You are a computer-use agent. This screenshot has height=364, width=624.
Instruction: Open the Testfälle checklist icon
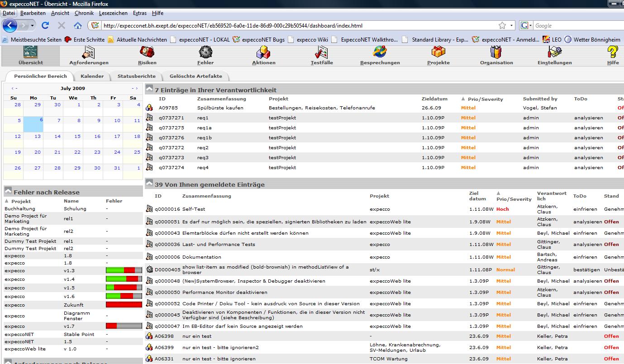pyautogui.click(x=322, y=53)
